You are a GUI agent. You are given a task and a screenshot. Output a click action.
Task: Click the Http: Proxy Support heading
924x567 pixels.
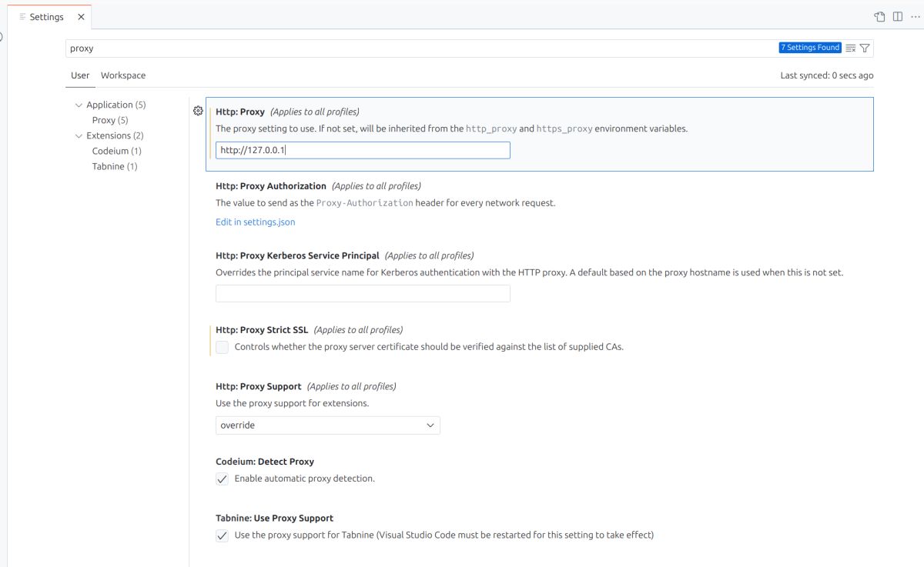coord(259,386)
